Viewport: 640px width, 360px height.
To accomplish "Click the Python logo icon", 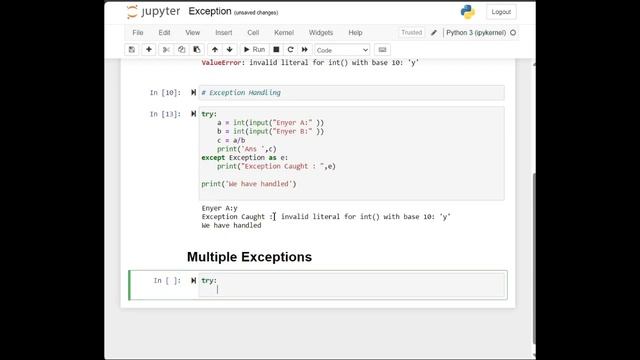I will [468, 12].
